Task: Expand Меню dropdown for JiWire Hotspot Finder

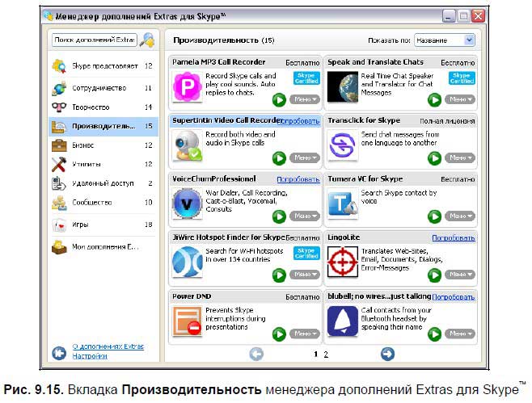Action: tap(305, 275)
